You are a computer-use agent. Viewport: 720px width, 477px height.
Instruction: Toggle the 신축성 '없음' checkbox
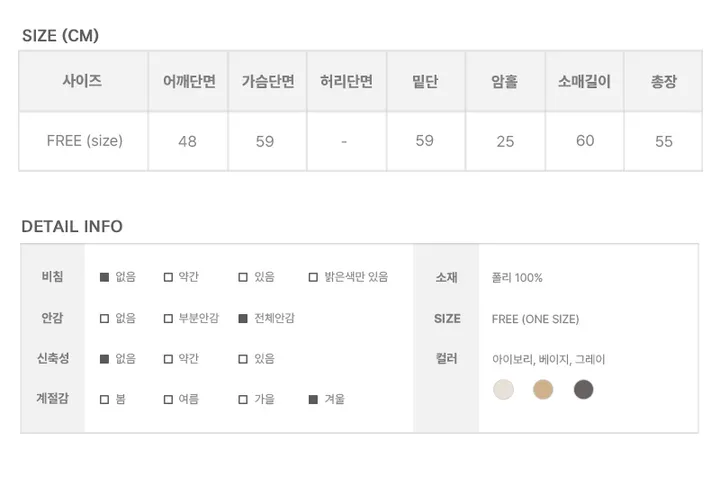pyautogui.click(x=104, y=358)
